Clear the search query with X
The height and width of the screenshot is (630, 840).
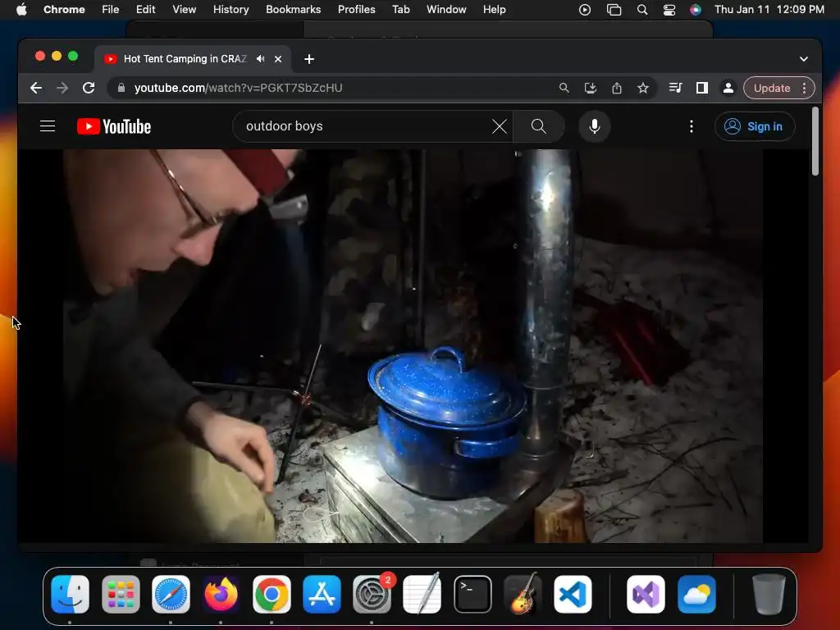click(x=500, y=126)
